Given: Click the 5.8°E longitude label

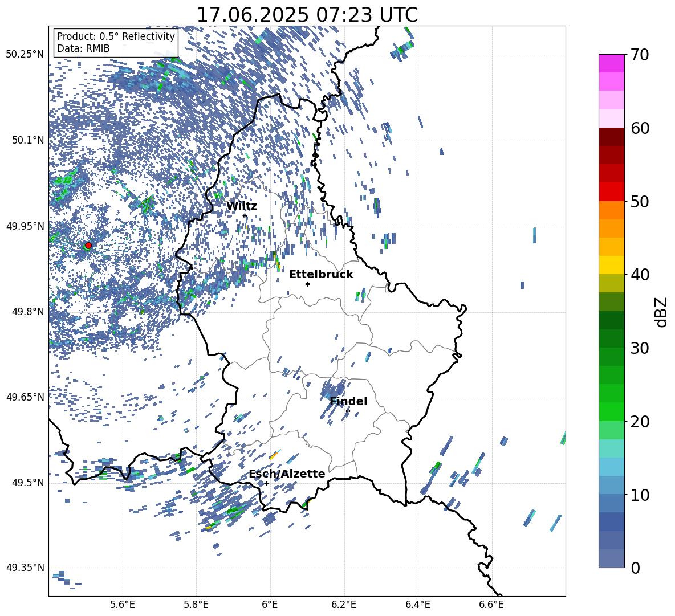Looking at the screenshot, I should [x=196, y=605].
